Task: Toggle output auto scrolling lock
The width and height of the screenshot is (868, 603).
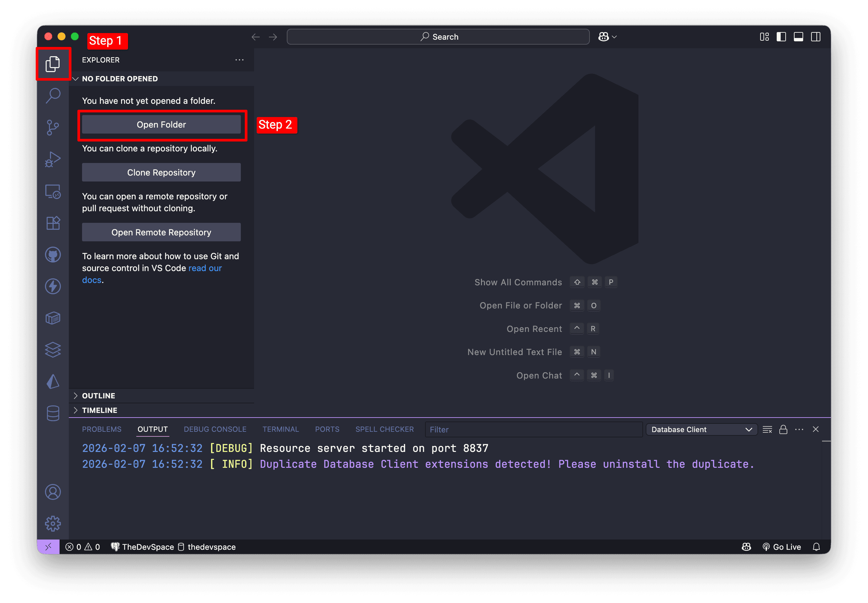Action: pos(783,429)
